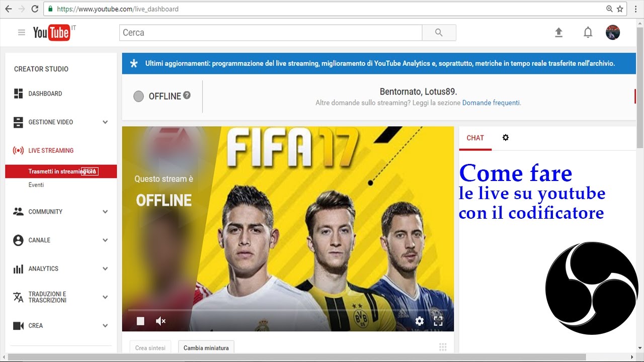
Task: Open Domande frequenti link
Action: (491, 103)
